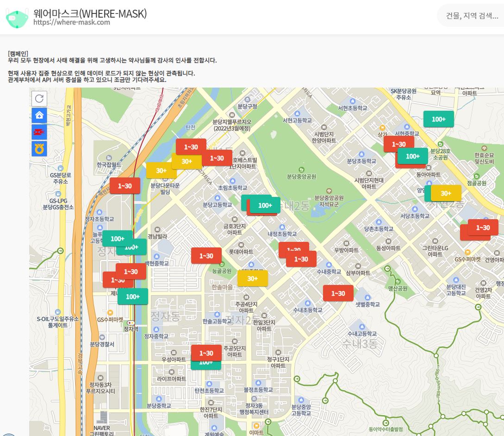Select the 30+ marker near 한솔마을
The width and height of the screenshot is (504, 436).
click(x=252, y=278)
